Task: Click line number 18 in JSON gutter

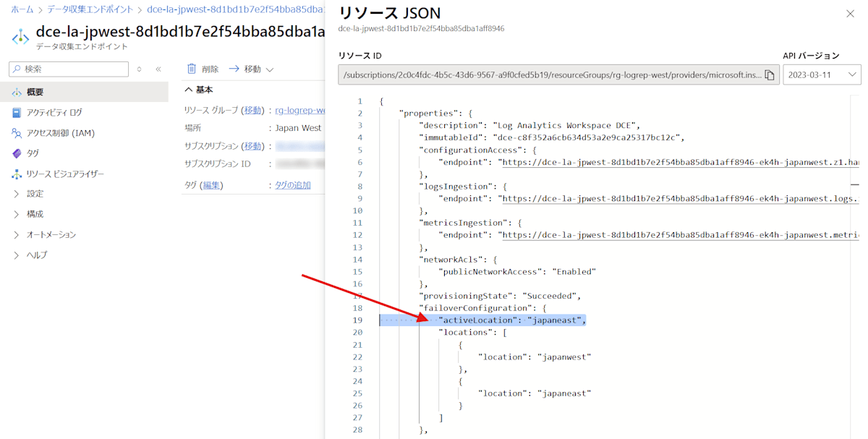Action: coord(357,308)
